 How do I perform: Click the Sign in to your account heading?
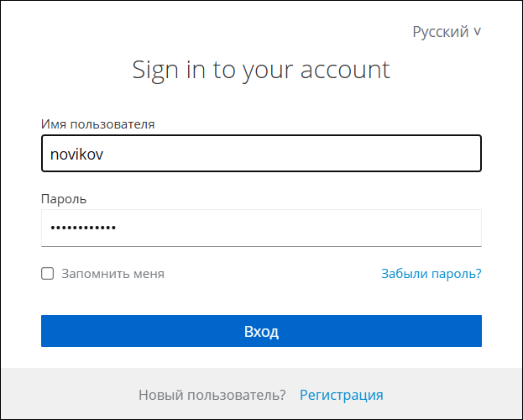point(261,70)
